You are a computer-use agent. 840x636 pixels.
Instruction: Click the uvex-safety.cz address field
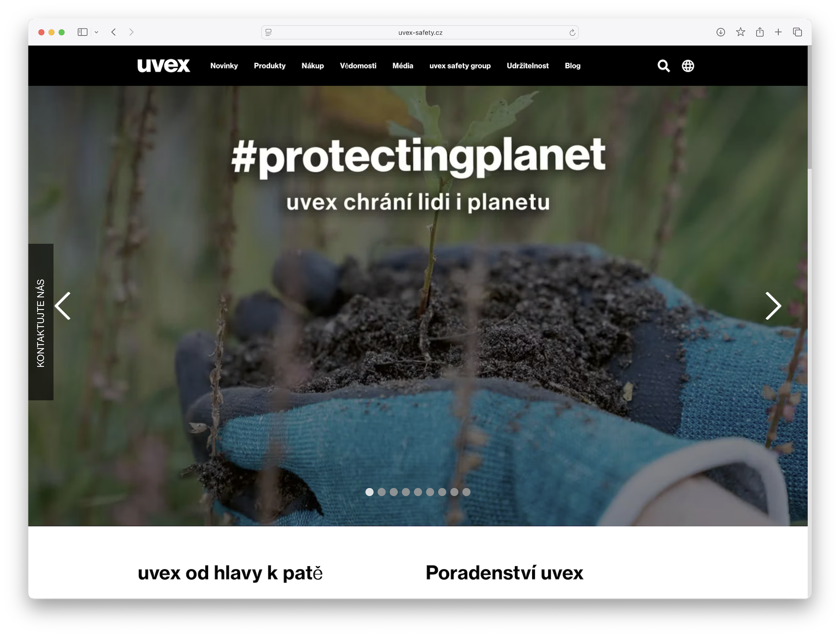point(420,32)
